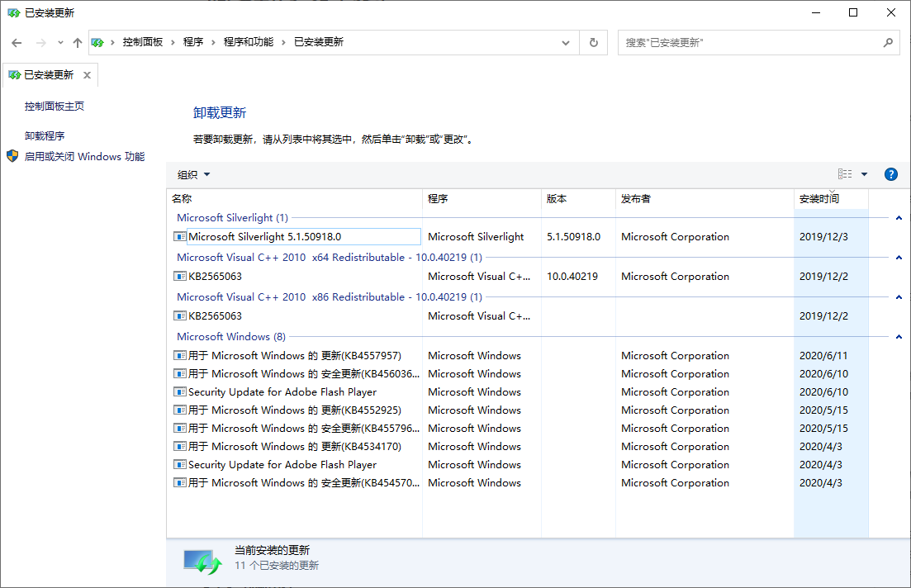Select 更新(KB4534170) entry

tap(295, 446)
